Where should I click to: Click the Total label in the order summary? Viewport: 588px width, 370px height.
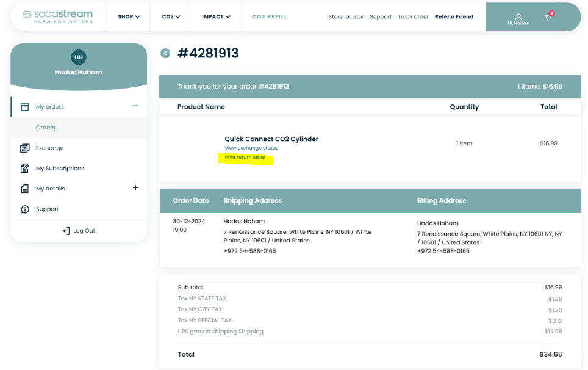point(186,354)
